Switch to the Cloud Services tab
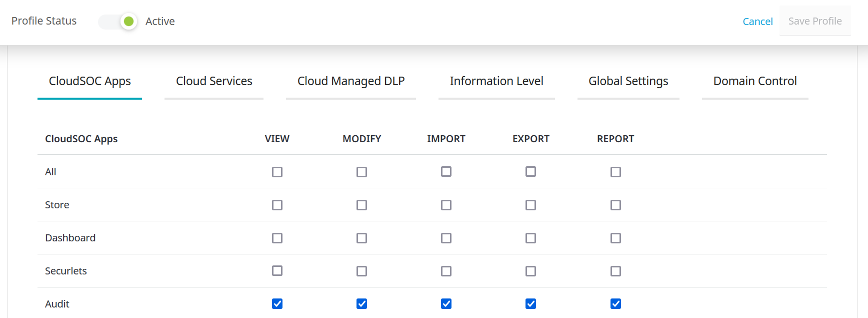868x318 pixels. tap(214, 81)
